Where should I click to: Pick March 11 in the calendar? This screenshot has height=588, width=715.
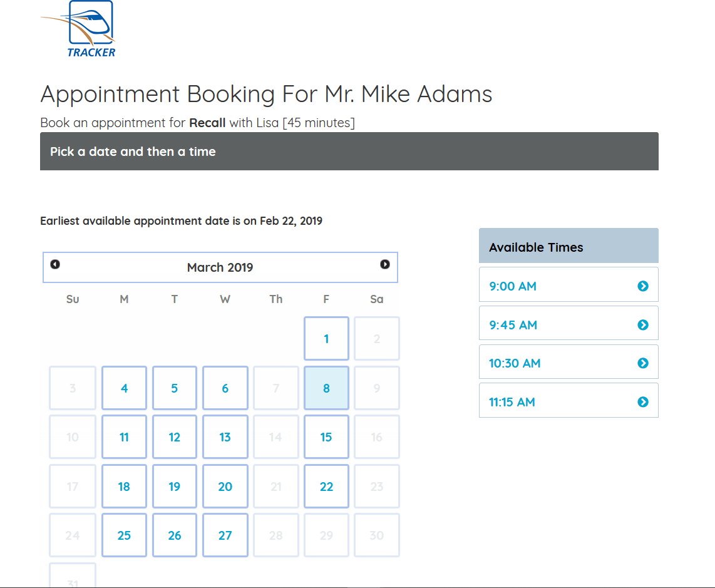(124, 437)
